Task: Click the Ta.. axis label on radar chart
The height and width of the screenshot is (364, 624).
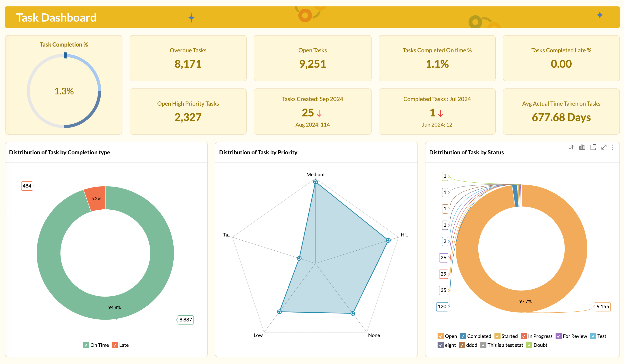Action: click(x=227, y=235)
